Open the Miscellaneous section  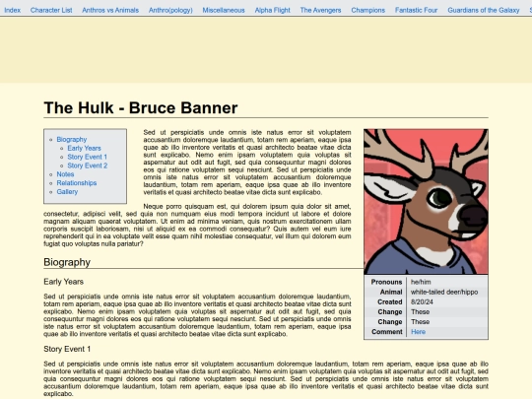pyautogui.click(x=224, y=10)
